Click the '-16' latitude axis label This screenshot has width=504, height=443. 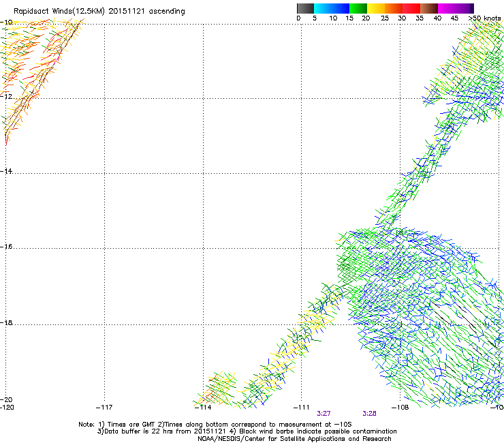(x=6, y=247)
